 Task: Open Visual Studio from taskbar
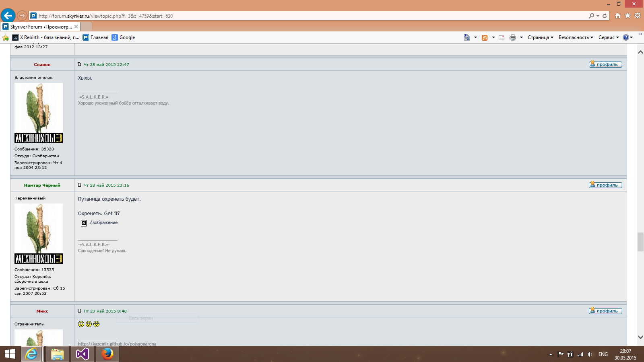83,354
